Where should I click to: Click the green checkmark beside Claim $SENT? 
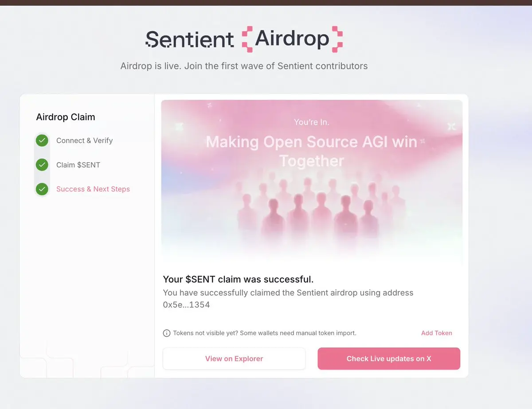click(42, 165)
